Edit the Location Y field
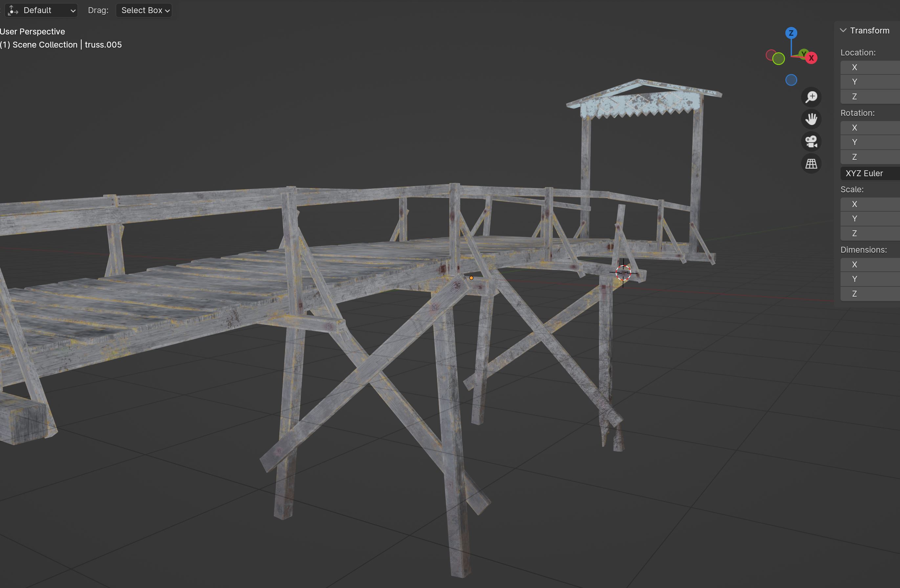The image size is (900, 588). point(870,82)
